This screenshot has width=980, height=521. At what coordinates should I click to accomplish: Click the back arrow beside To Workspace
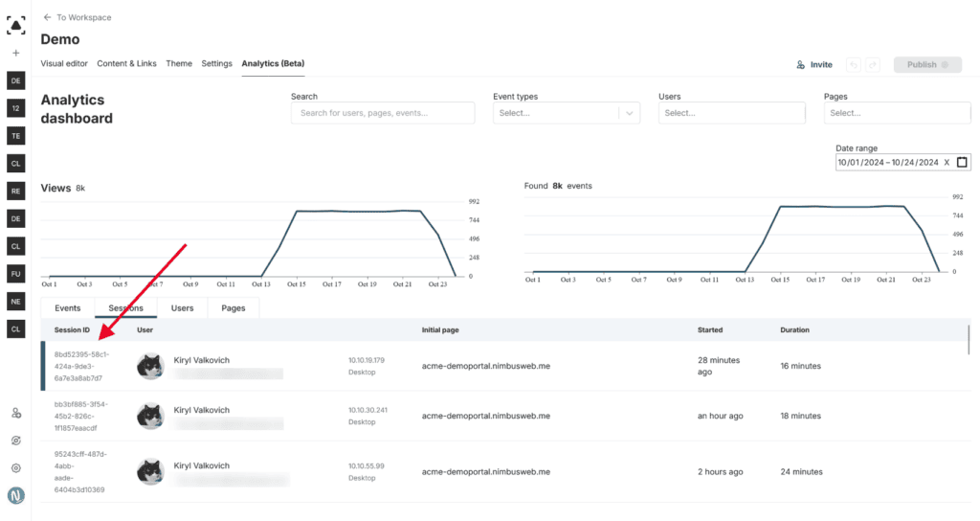click(47, 17)
